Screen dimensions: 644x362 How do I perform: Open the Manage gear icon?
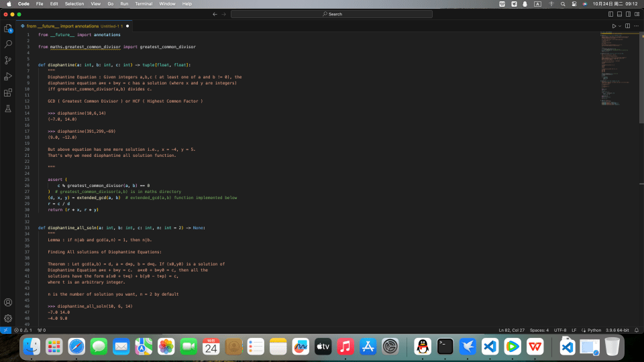[8, 318]
